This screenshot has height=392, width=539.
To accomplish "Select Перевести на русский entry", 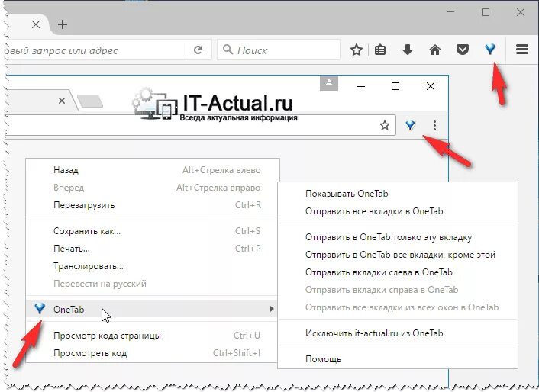I will [x=153, y=284].
